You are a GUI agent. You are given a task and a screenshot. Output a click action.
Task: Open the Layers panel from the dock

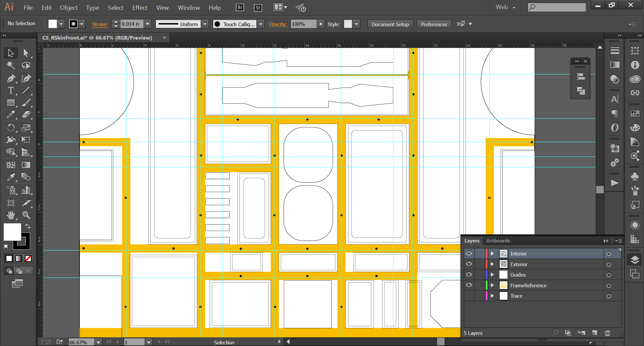[635, 260]
